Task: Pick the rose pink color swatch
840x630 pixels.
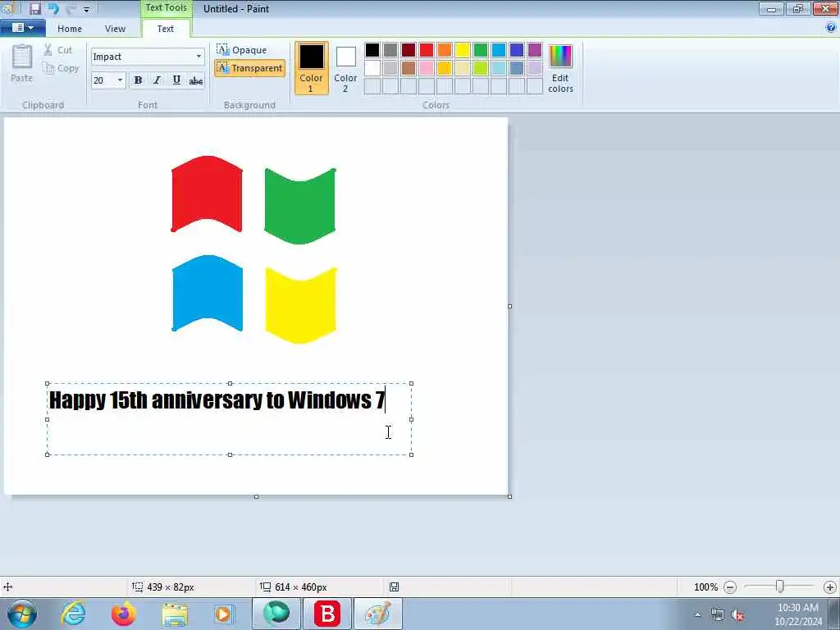Action: [427, 68]
